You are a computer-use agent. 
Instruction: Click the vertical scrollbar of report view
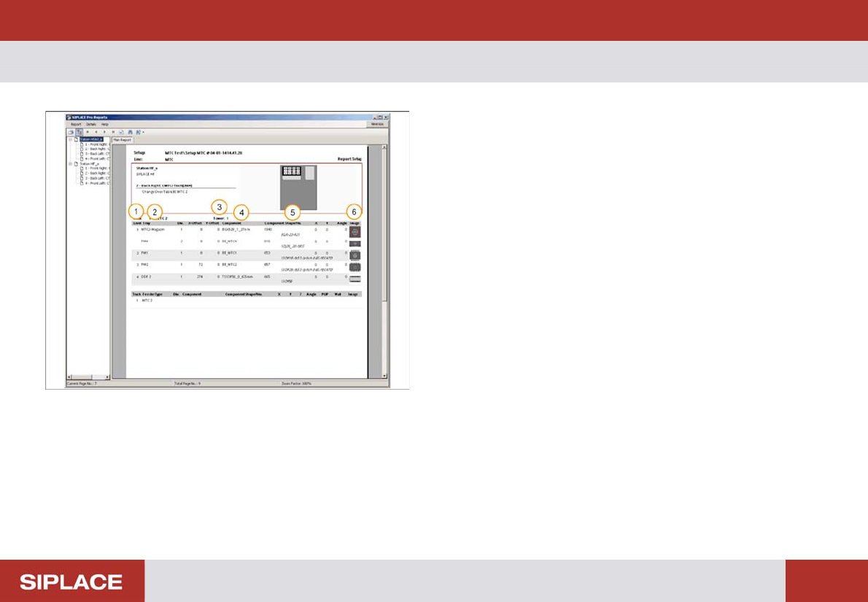tap(384, 262)
